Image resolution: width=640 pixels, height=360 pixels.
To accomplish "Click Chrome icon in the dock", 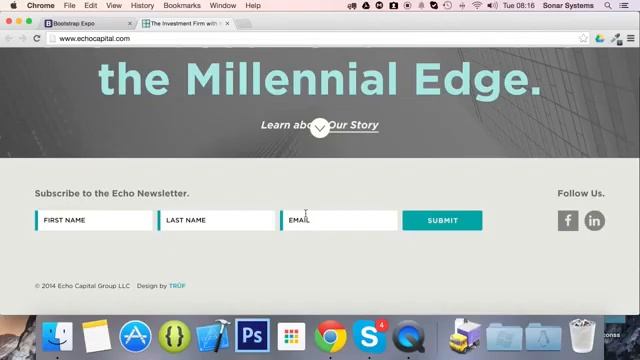I will pyautogui.click(x=330, y=336).
